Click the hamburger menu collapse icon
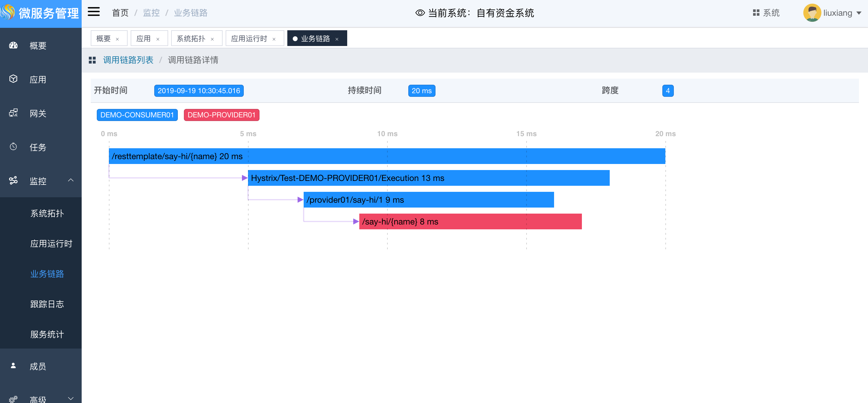 (x=94, y=12)
